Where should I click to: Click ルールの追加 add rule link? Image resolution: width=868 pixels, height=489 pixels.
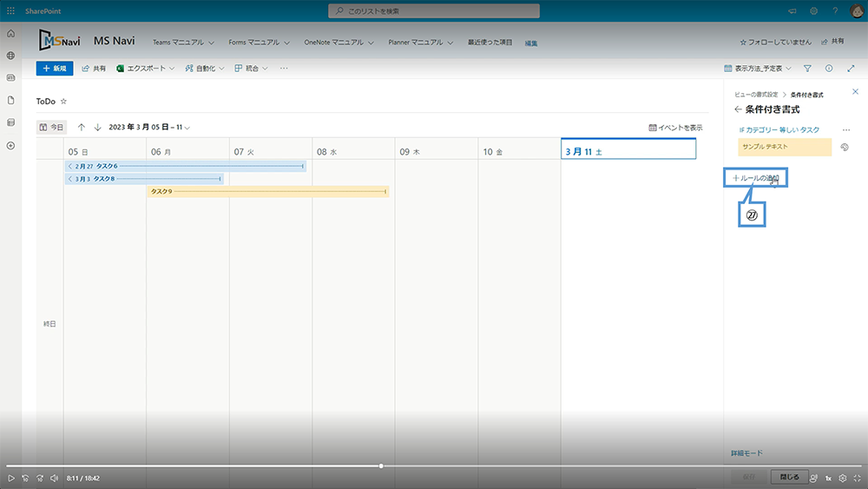click(756, 178)
